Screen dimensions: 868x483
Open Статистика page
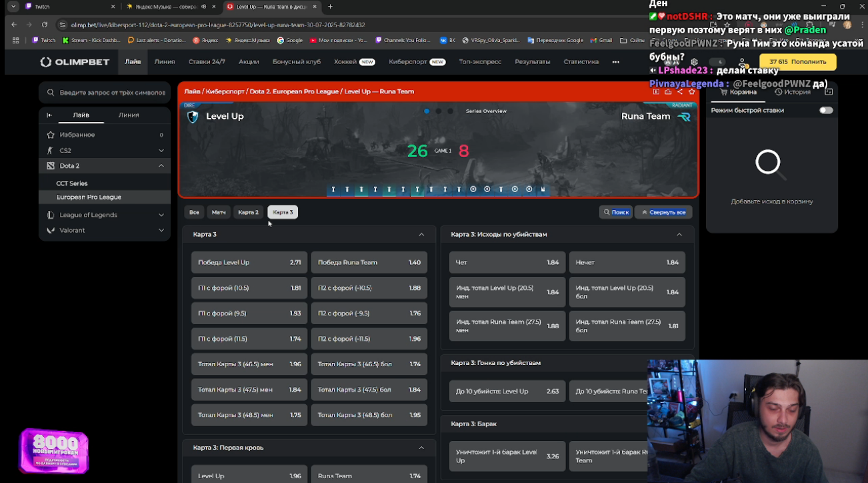[581, 61]
